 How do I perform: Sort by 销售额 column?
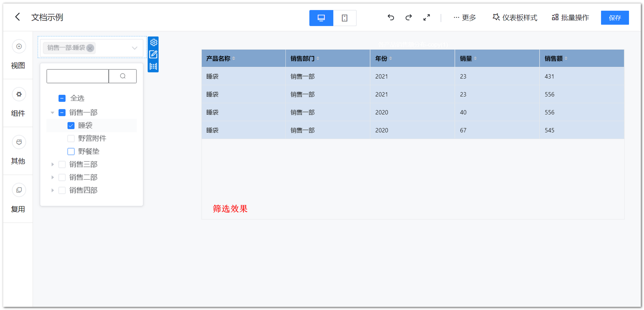(566, 58)
